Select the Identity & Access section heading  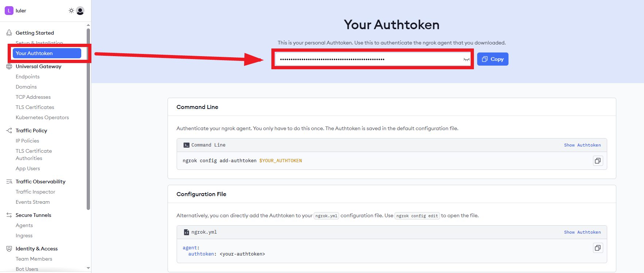(36, 249)
